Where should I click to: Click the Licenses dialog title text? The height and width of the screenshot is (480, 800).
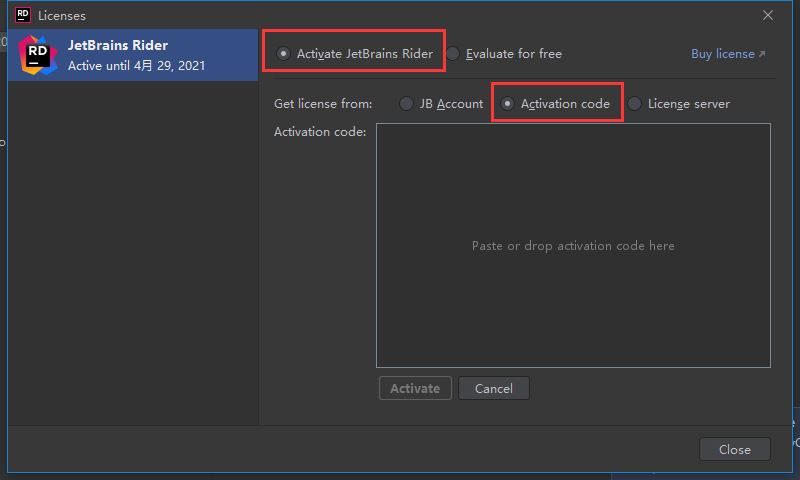click(62, 16)
